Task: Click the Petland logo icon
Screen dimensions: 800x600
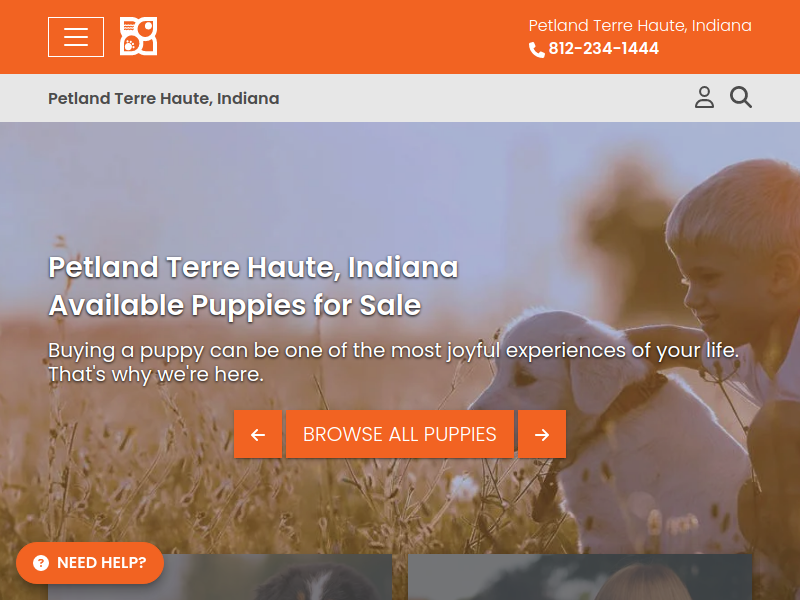Action: point(138,36)
